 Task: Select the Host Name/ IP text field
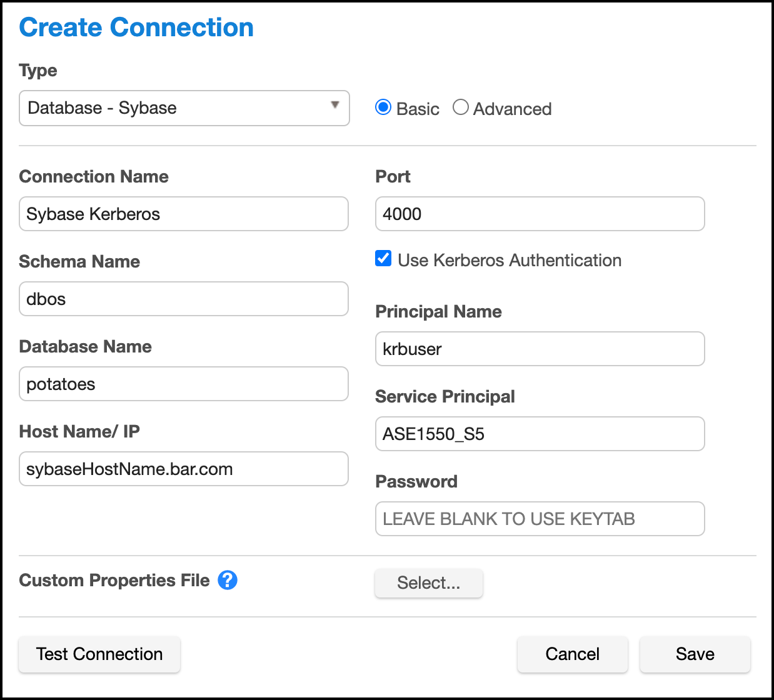tap(184, 469)
